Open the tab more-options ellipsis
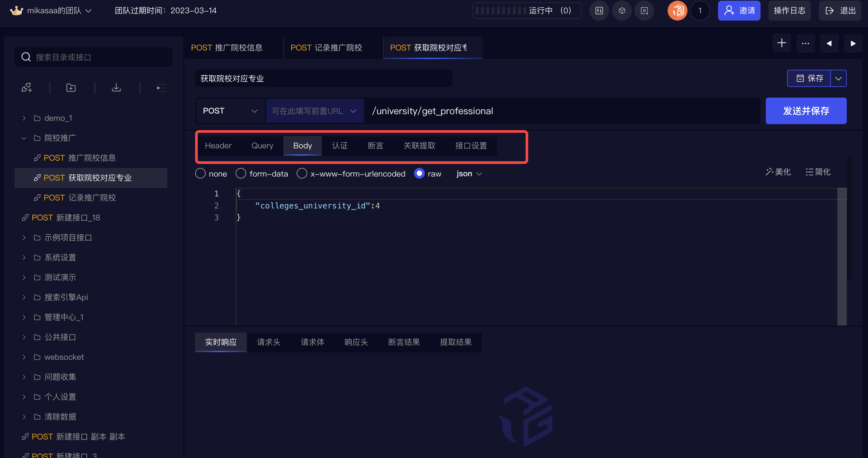The height and width of the screenshot is (458, 868). pyautogui.click(x=805, y=43)
